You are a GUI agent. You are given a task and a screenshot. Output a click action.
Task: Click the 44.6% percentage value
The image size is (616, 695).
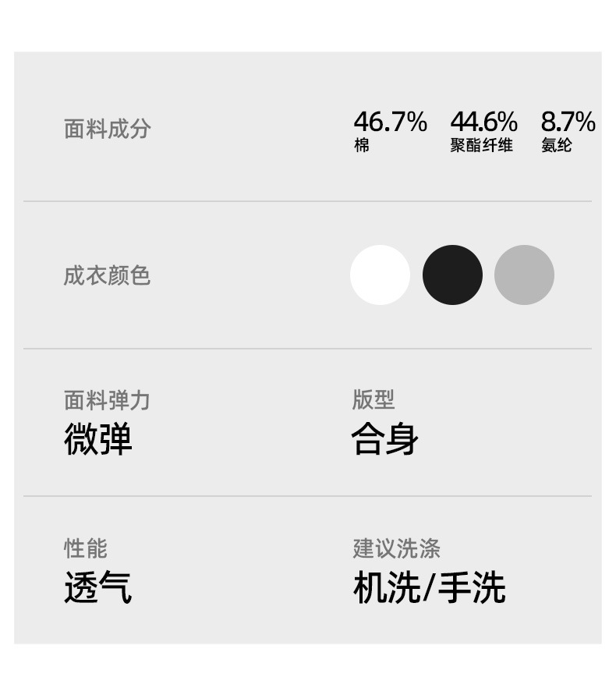pos(483,122)
